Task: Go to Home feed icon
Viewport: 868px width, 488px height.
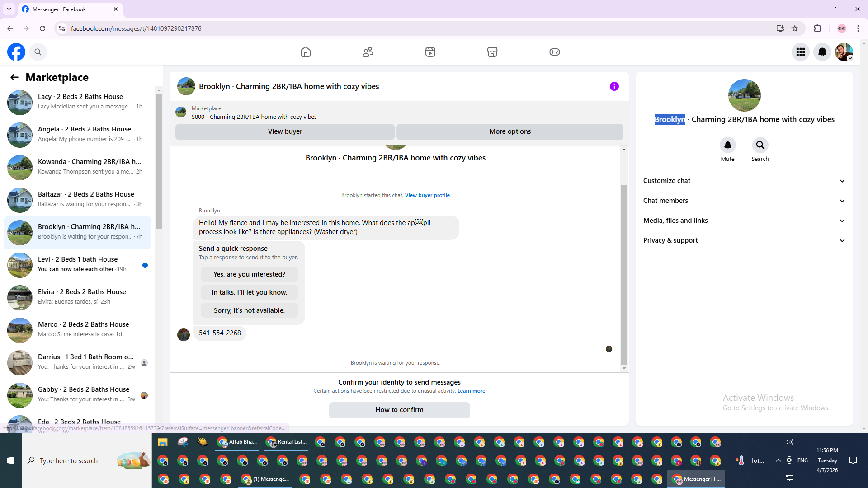Action: (x=306, y=52)
